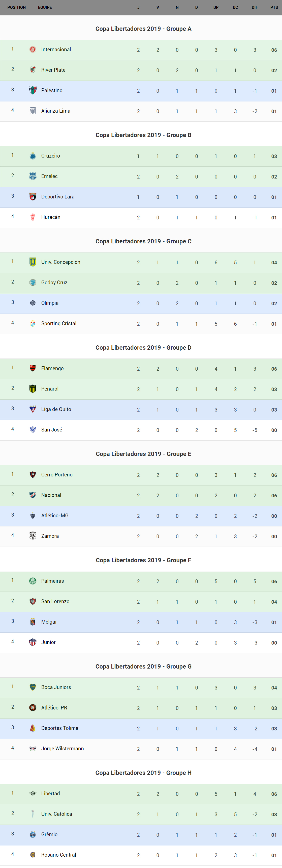Click the Univ. Concepción crest icon
The height and width of the screenshot is (868, 282).
(x=33, y=262)
